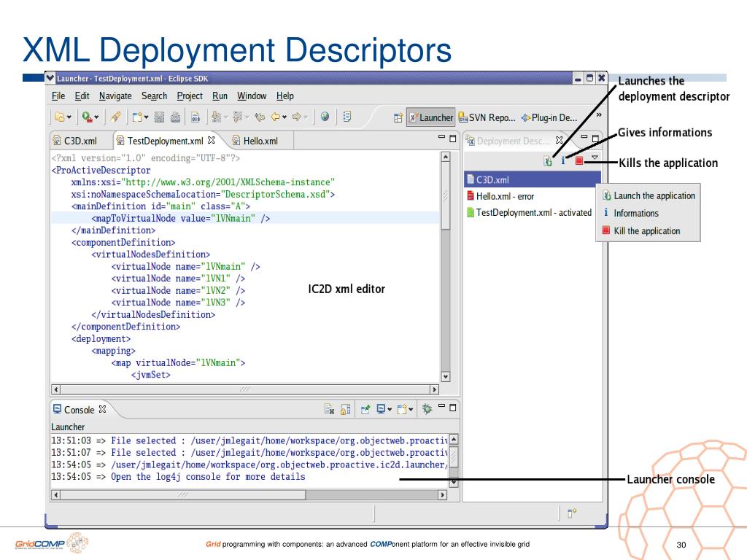This screenshot has height=560, width=747.
Task: Toggle the console Scroll Lock icon
Action: pos(345,409)
